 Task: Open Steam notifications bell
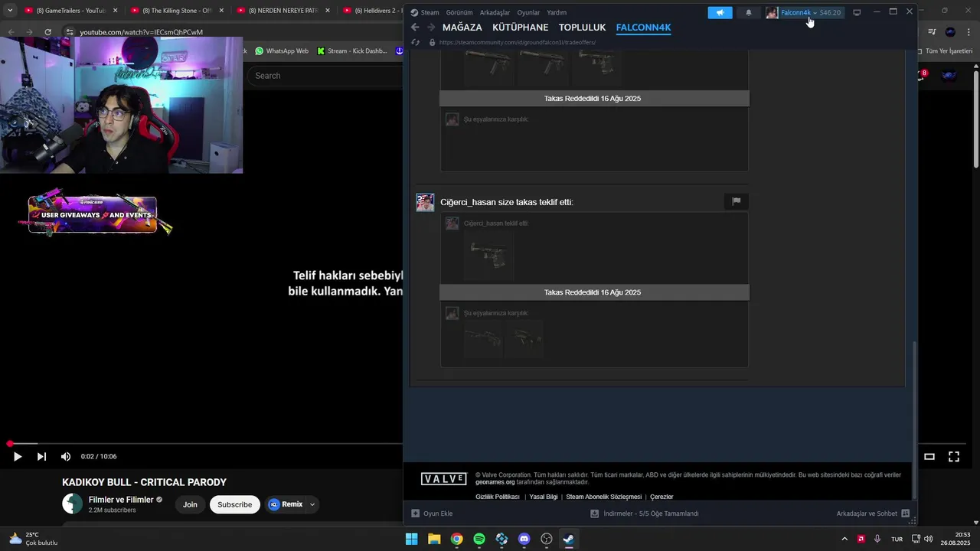[749, 12]
